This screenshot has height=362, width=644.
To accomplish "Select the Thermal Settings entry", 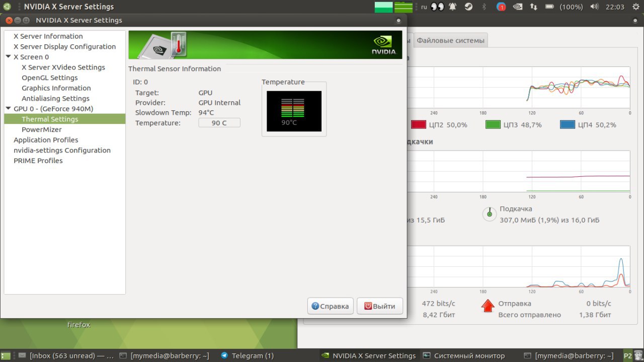I will coord(64,119).
